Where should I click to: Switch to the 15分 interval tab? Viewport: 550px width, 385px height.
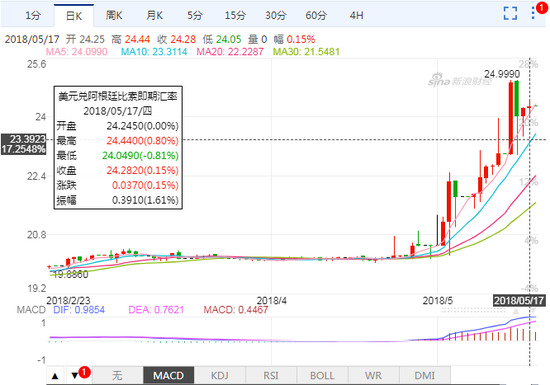pyautogui.click(x=235, y=15)
